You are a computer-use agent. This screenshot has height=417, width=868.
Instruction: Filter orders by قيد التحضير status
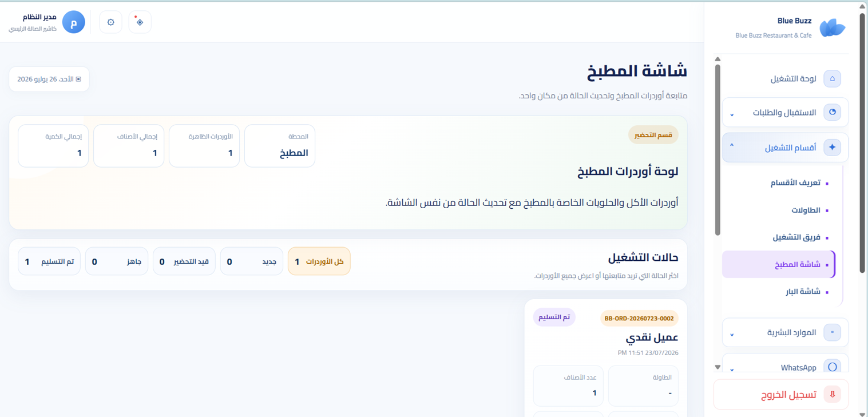click(184, 261)
